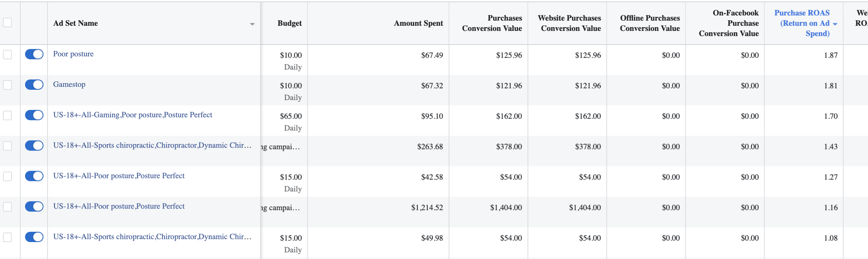Click Website Purchases Conversion Value header

coord(570,23)
